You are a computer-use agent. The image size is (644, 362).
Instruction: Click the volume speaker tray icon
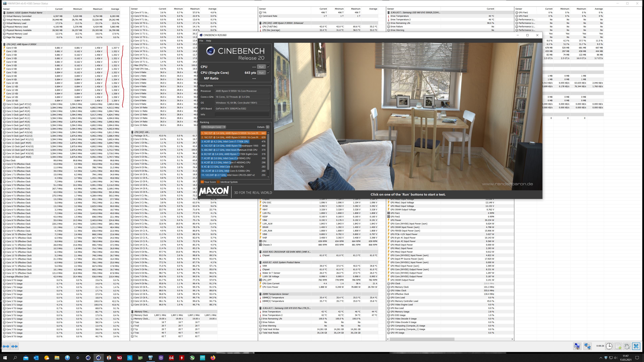615,358
